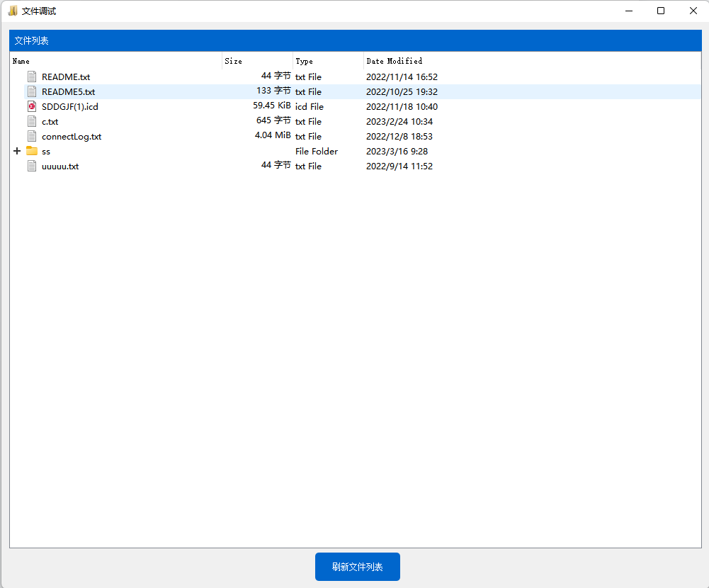
Task: Select the README.txt file name
Action: 66,77
